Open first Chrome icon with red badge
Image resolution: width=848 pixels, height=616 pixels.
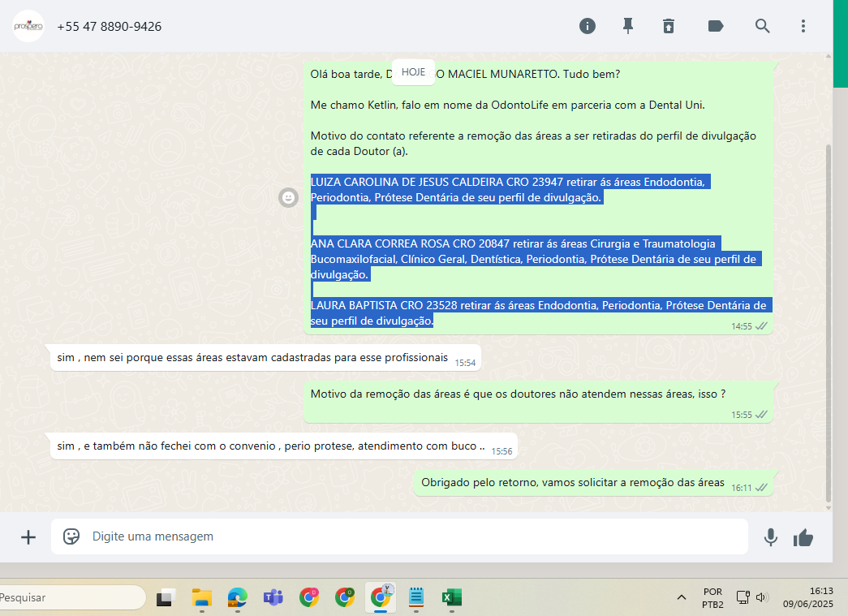(x=309, y=597)
